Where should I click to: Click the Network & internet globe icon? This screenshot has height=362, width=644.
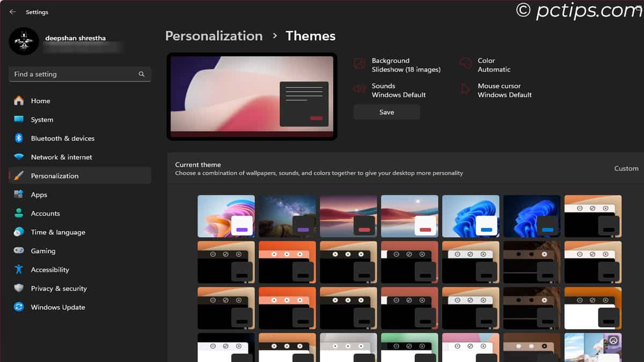click(17, 157)
